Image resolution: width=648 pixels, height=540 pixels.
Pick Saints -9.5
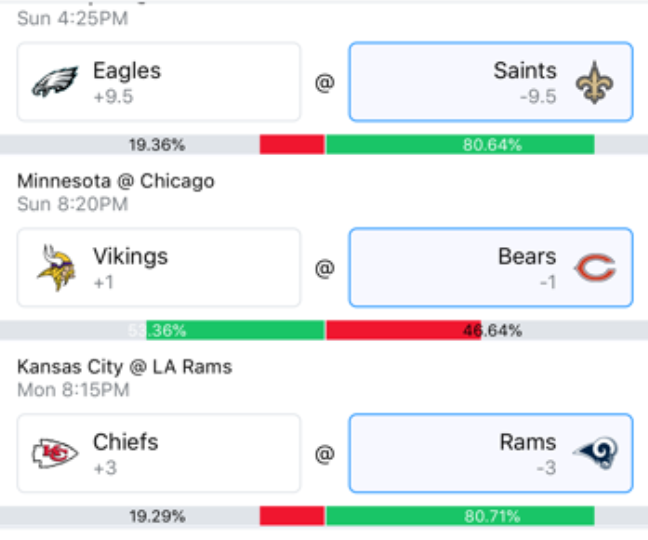pyautogui.click(x=490, y=82)
